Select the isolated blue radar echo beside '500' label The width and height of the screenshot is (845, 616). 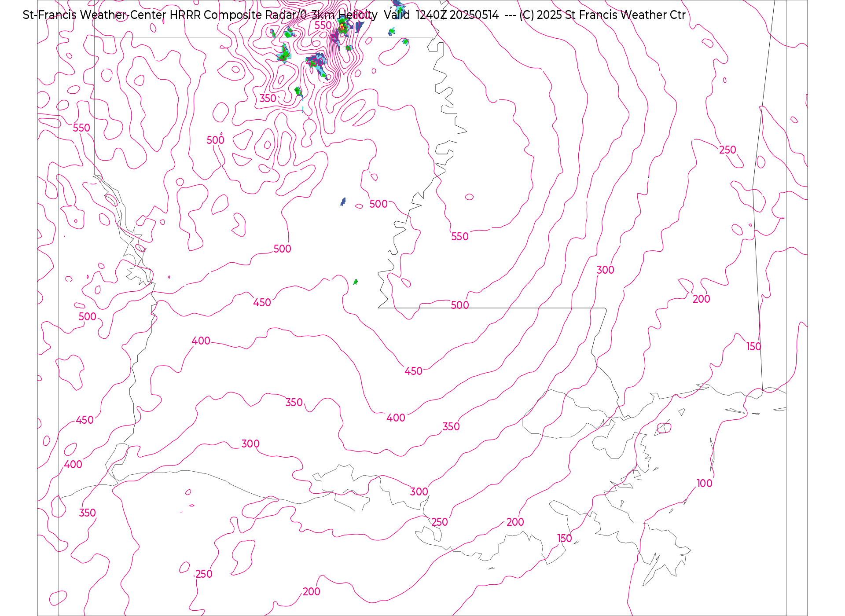click(x=343, y=202)
